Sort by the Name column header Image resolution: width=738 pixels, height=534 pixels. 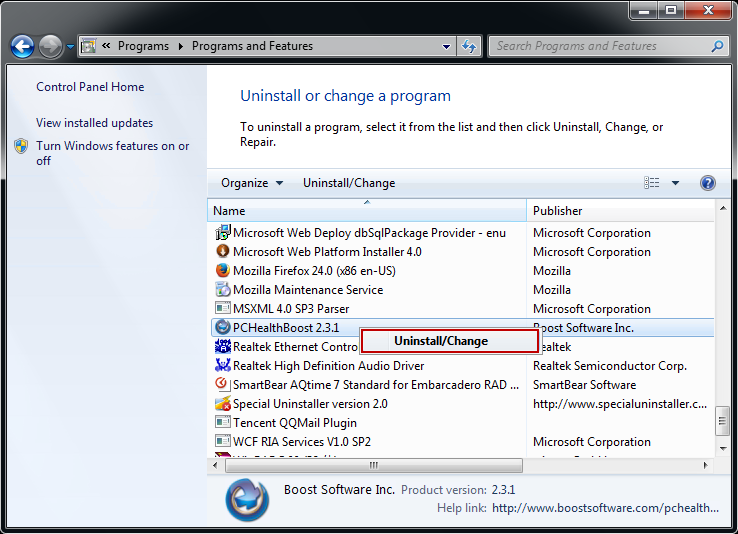(x=367, y=210)
